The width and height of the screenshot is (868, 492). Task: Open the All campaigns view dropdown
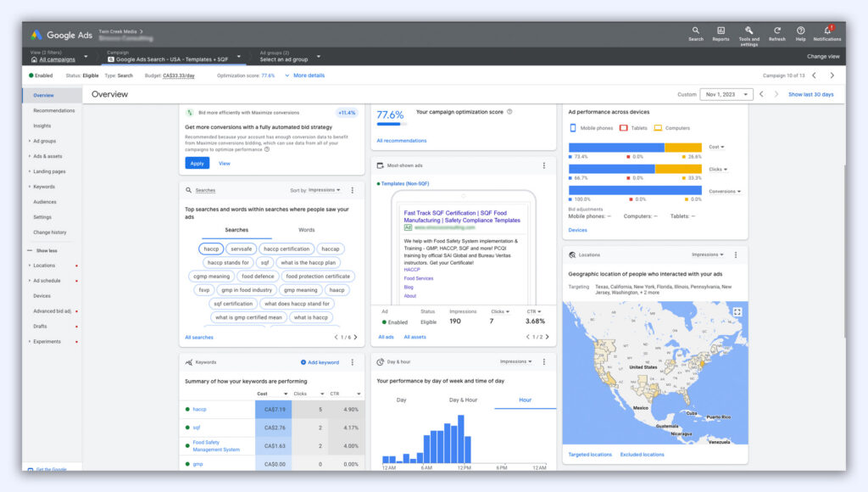(59, 57)
